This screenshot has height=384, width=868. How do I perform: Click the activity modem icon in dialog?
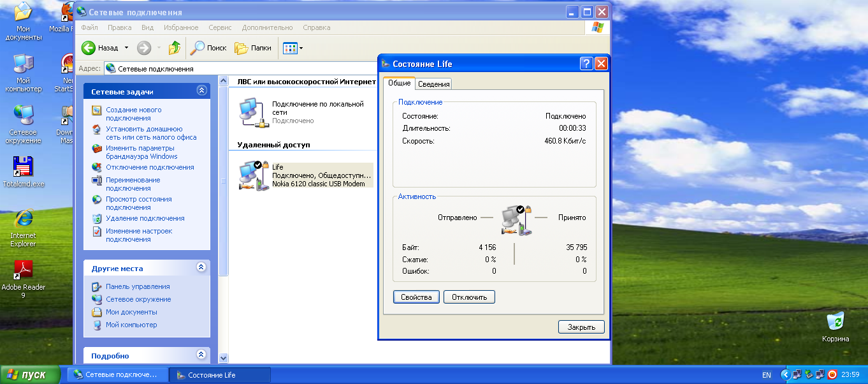pos(516,220)
